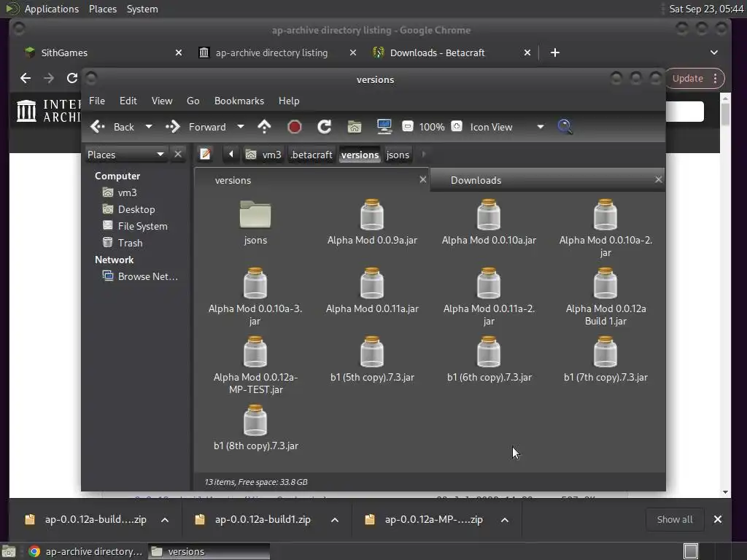Click Show all downloads button
The image size is (747, 560).
click(x=675, y=519)
